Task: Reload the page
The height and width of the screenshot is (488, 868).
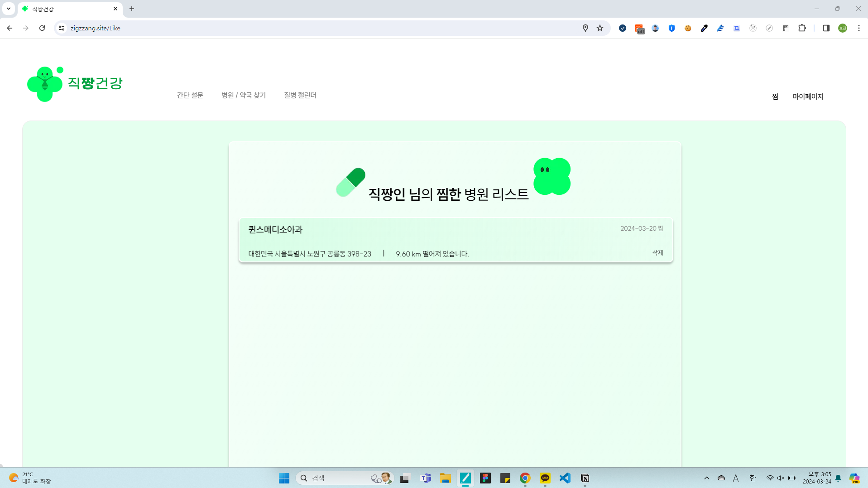Action: (x=42, y=28)
